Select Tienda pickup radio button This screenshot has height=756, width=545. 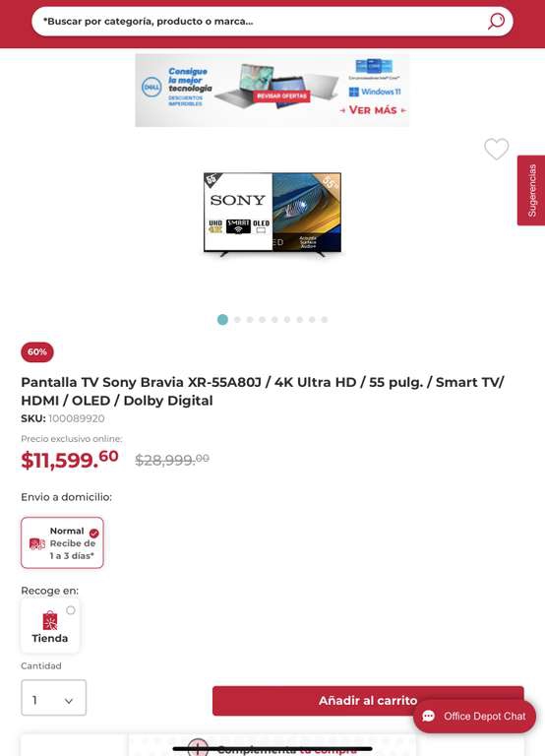pyautogui.click(x=71, y=610)
